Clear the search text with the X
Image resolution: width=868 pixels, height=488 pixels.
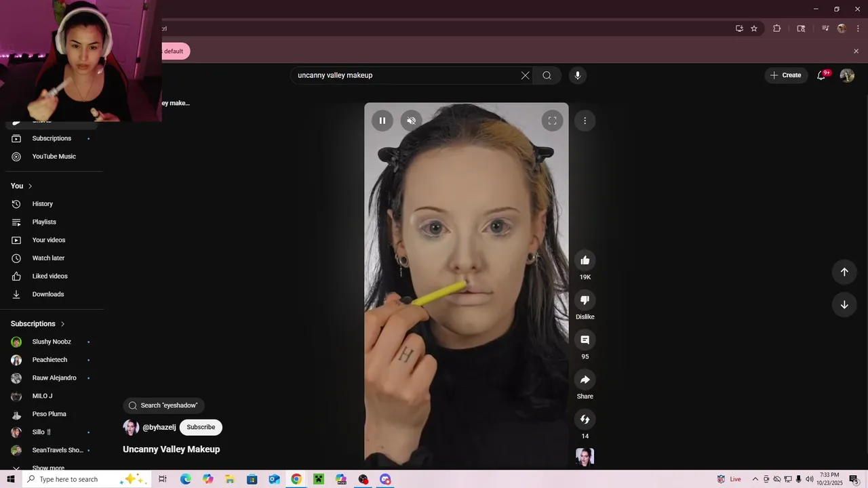pyautogui.click(x=525, y=75)
